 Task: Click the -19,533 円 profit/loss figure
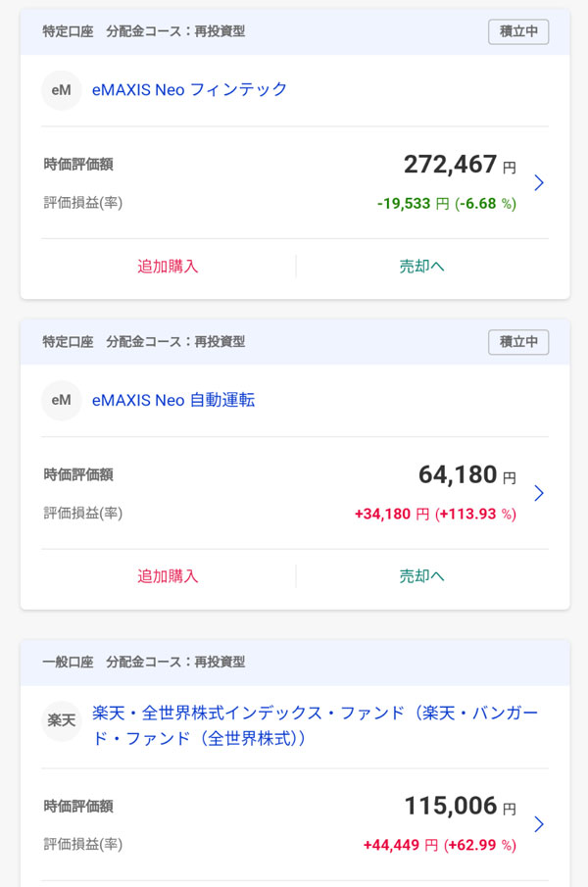[x=413, y=204]
